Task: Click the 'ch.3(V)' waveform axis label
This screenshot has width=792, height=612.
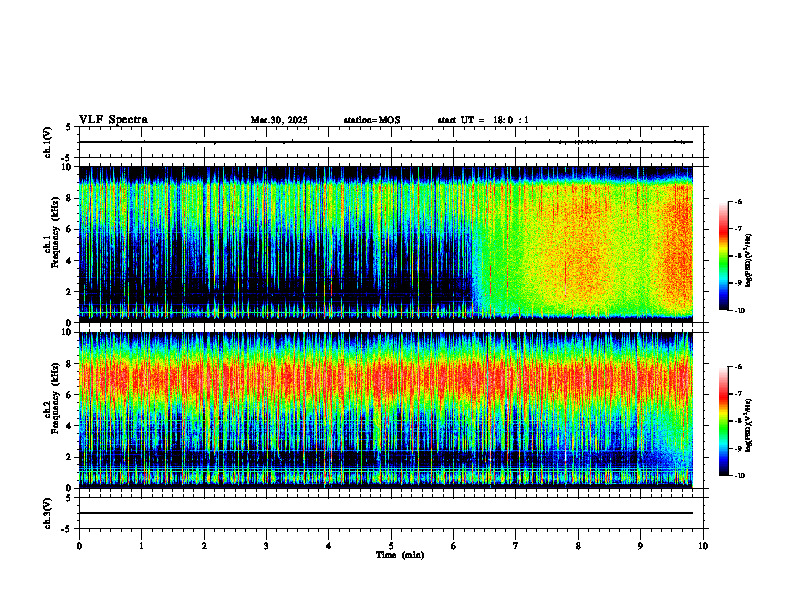Action: click(48, 514)
